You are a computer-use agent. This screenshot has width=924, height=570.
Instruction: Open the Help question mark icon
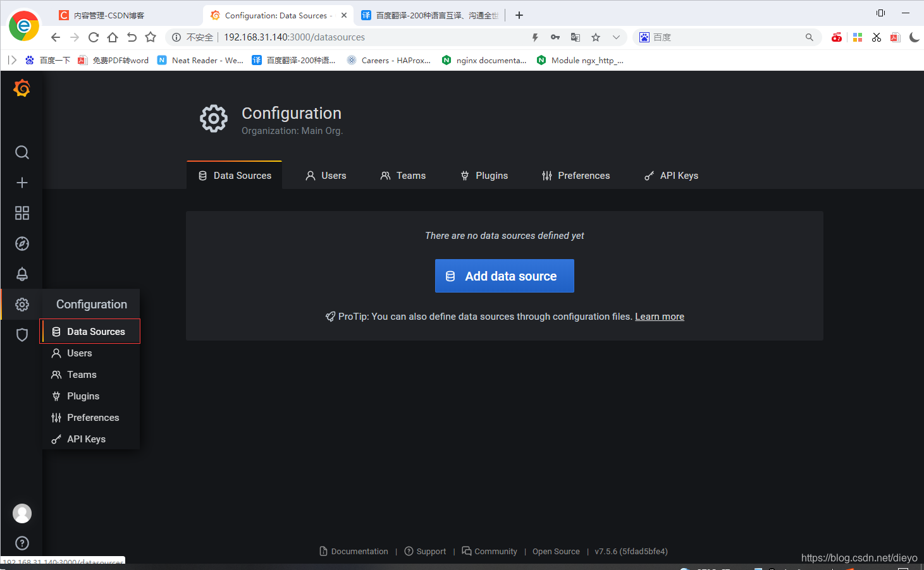pyautogui.click(x=22, y=543)
